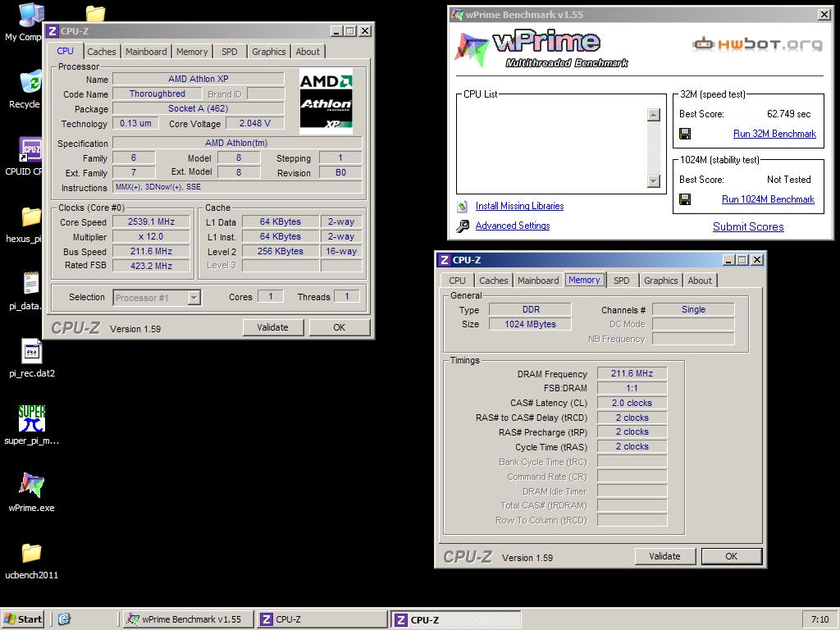Switch to first CPU-Z taskbar button
Image resolution: width=840 pixels, height=630 pixels.
[322, 619]
